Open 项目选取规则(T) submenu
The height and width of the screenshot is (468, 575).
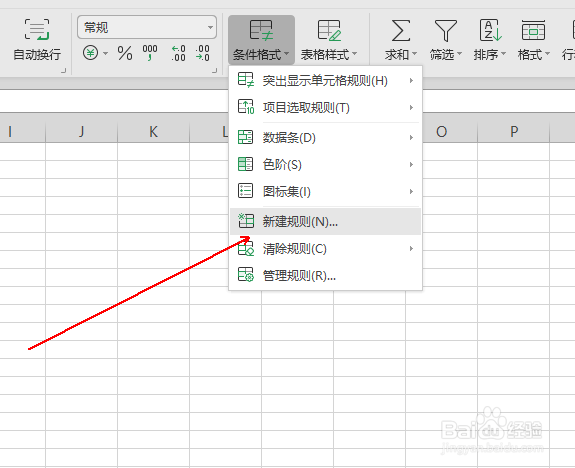[325, 107]
